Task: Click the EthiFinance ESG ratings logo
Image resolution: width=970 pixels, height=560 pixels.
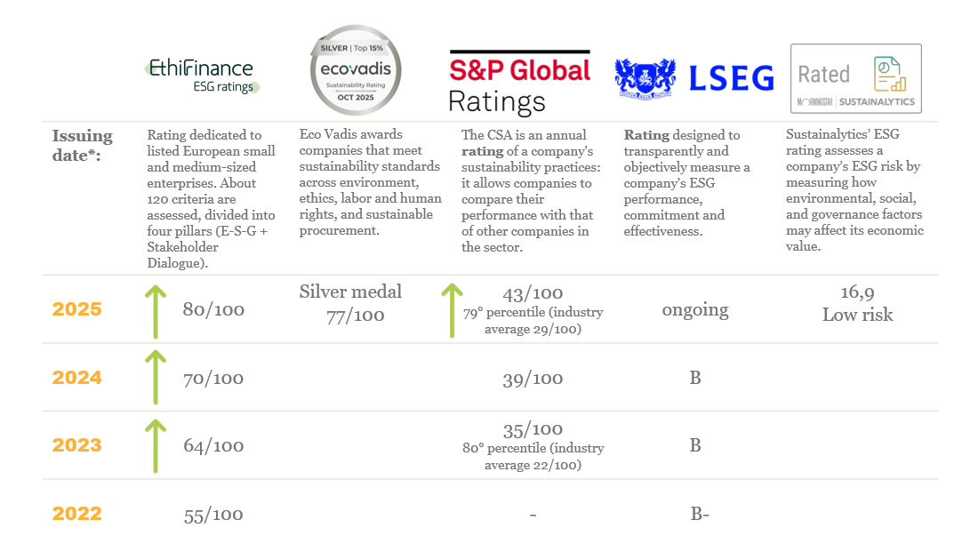Action: tap(203, 76)
